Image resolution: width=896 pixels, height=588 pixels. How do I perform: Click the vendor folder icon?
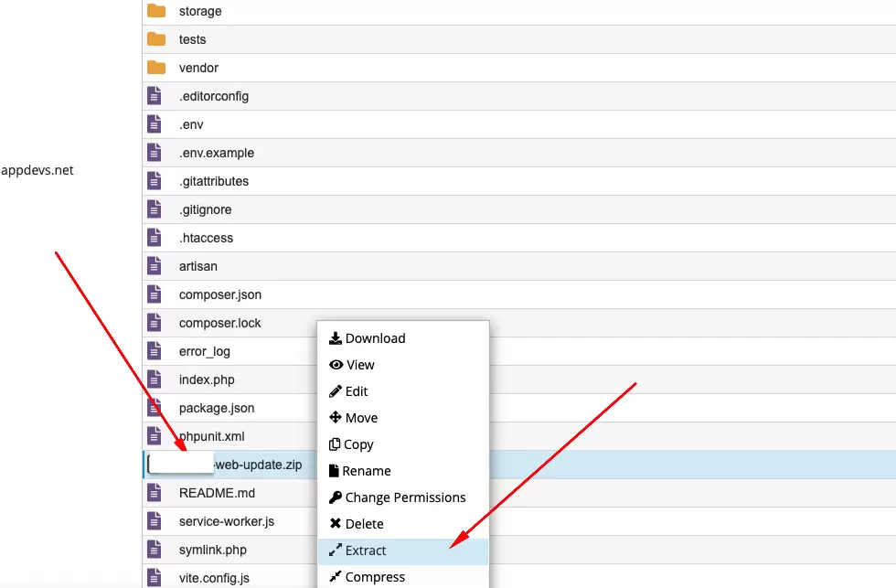pos(156,68)
